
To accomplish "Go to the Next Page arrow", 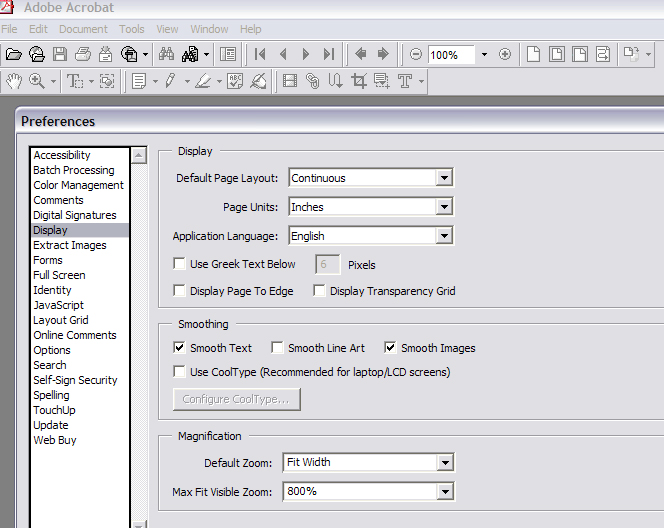I will tap(305, 54).
